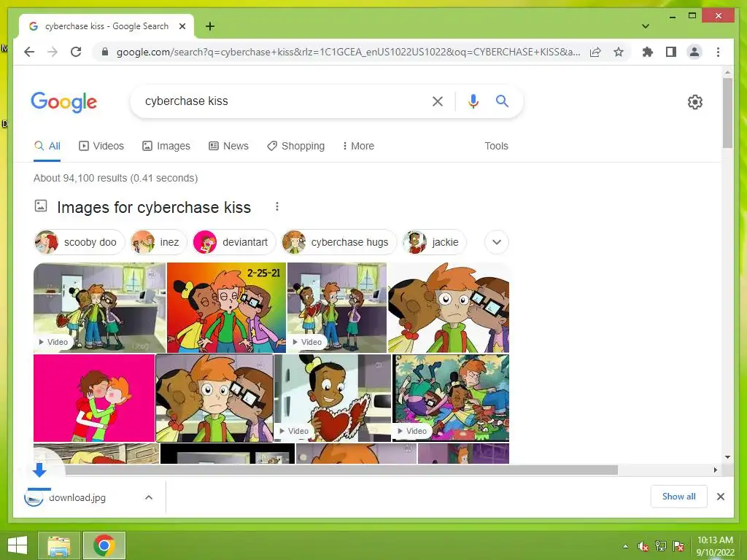747x560 pixels.
Task: Click the horizontal page scrollbar
Action: coord(341,470)
